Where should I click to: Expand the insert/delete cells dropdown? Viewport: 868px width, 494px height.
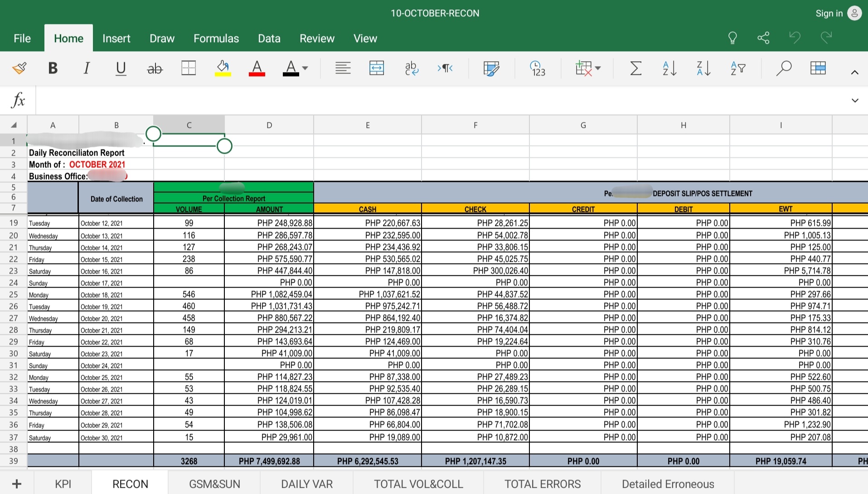point(598,68)
